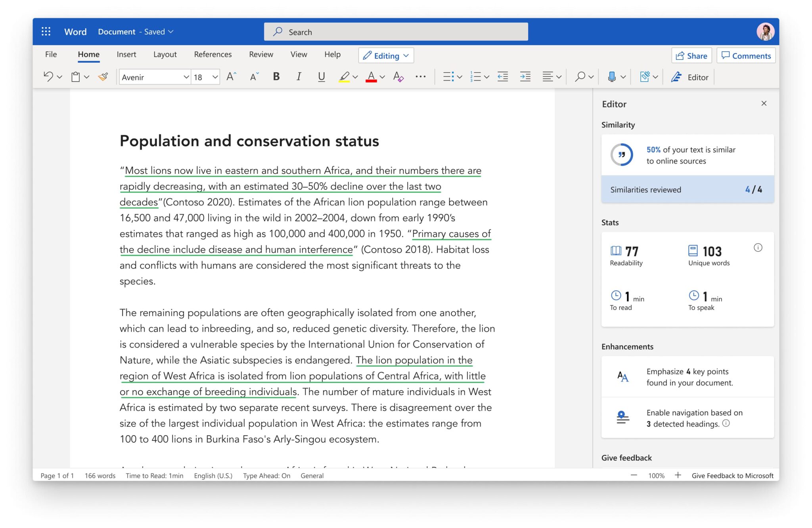This screenshot has height=528, width=812.
Task: Toggle bold formatting
Action: point(276,77)
